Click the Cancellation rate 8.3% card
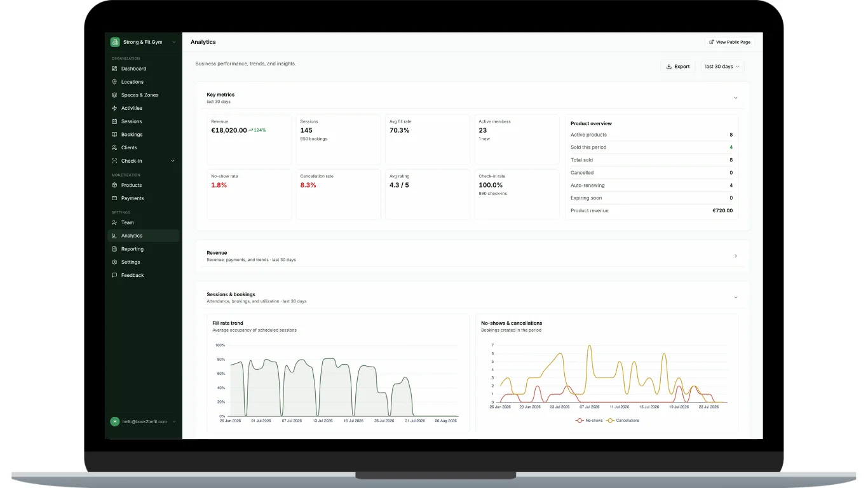868x488 pixels. click(338, 194)
